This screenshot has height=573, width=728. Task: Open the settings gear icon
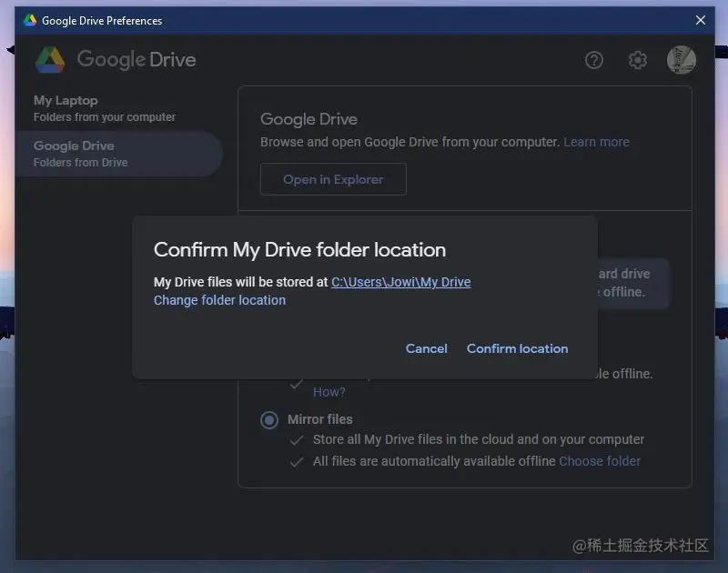(x=638, y=60)
